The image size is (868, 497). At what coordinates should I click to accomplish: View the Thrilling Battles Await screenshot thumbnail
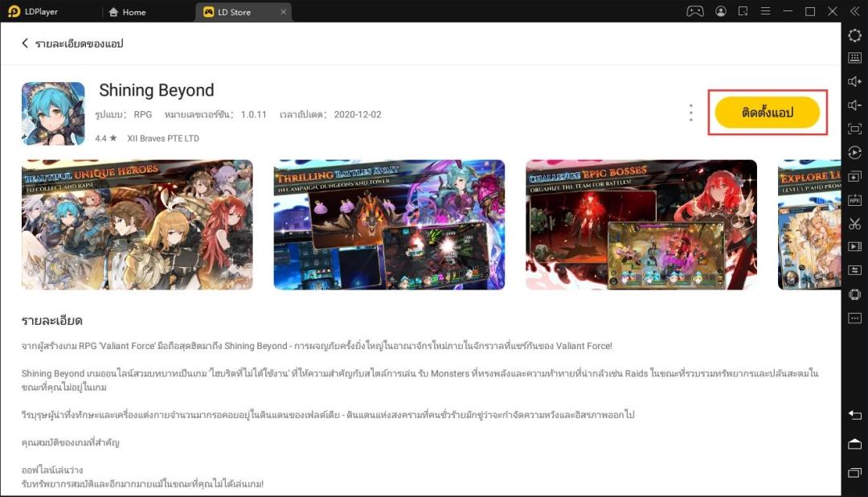pyautogui.click(x=389, y=224)
